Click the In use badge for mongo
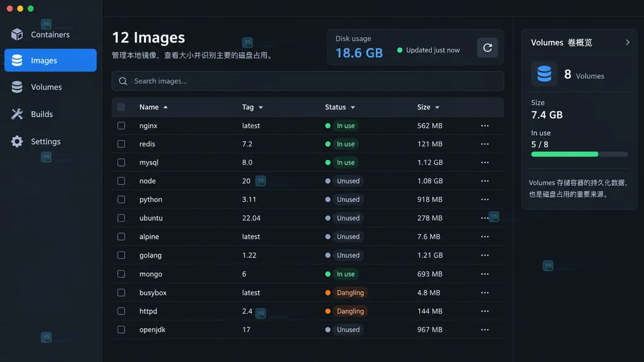The width and height of the screenshot is (644, 362). coord(345,274)
